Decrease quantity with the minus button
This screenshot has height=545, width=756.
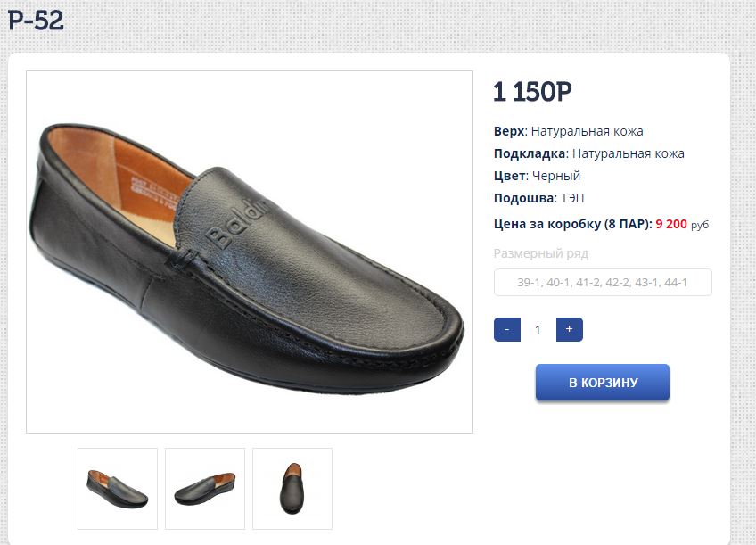tap(506, 329)
